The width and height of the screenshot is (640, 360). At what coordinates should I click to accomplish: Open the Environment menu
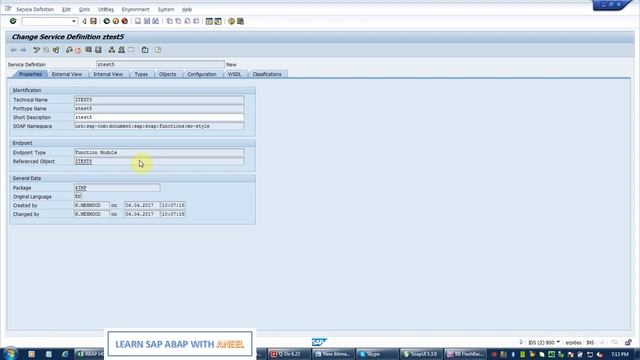click(x=136, y=9)
